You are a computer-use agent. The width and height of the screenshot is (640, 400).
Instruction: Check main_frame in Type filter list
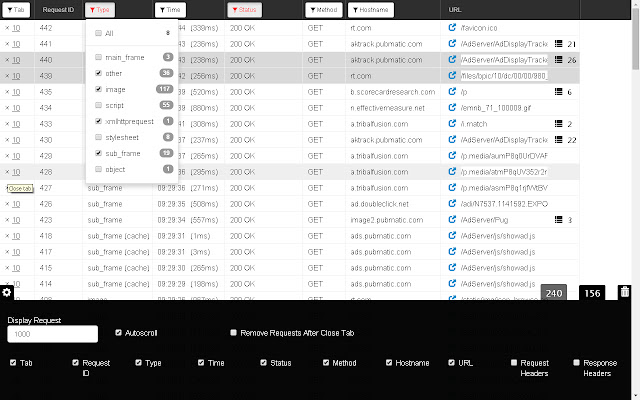pos(98,57)
